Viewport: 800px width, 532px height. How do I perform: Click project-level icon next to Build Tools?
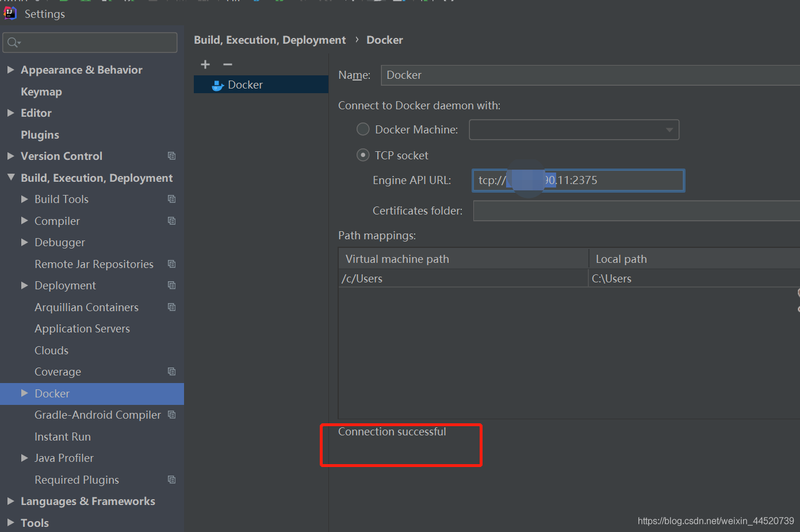tap(171, 199)
